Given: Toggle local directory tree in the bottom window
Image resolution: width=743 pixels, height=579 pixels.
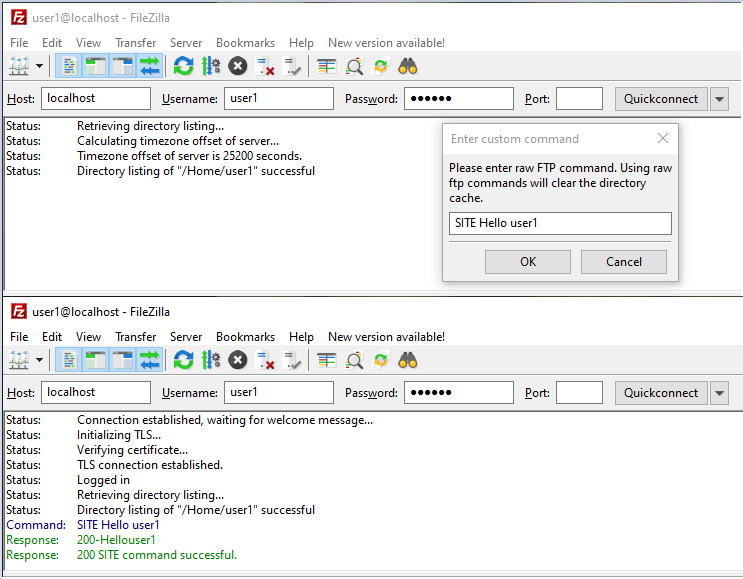Looking at the screenshot, I should [x=96, y=361].
